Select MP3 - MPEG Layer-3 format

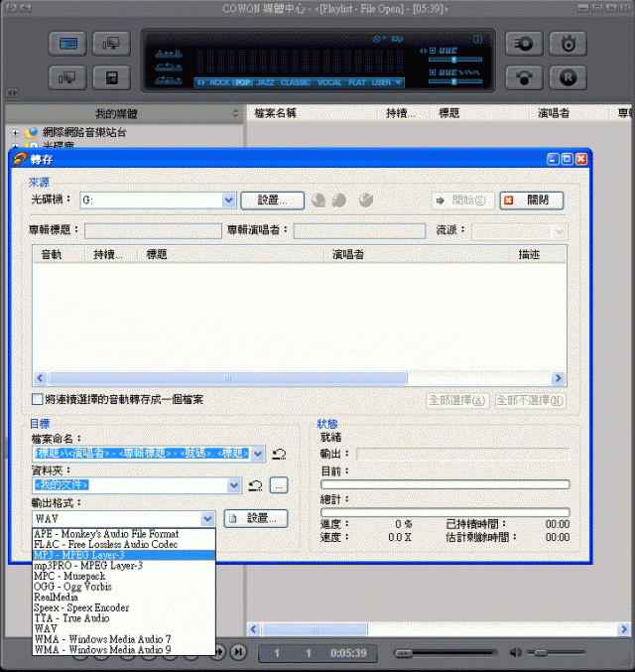coord(124,555)
